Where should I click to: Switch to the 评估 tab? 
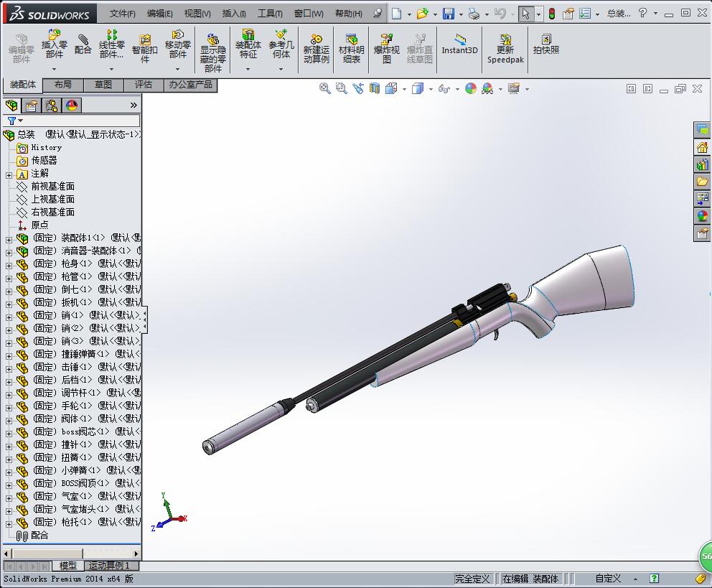(144, 85)
